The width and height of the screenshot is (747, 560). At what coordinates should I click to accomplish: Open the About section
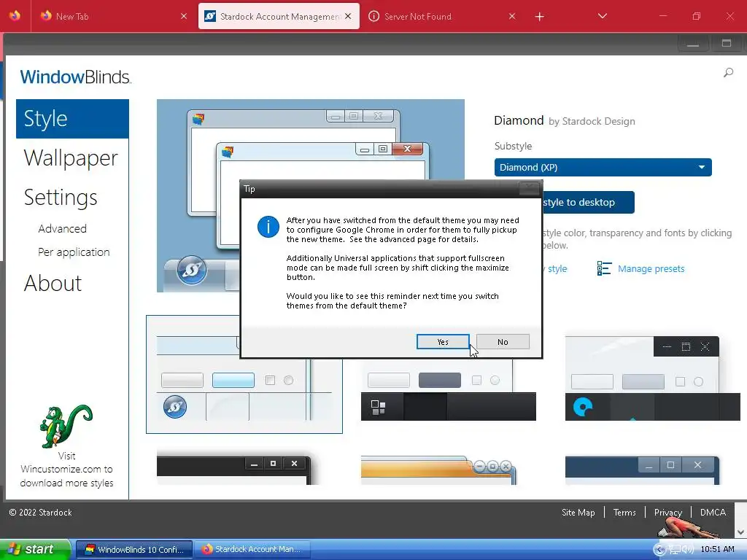(53, 284)
